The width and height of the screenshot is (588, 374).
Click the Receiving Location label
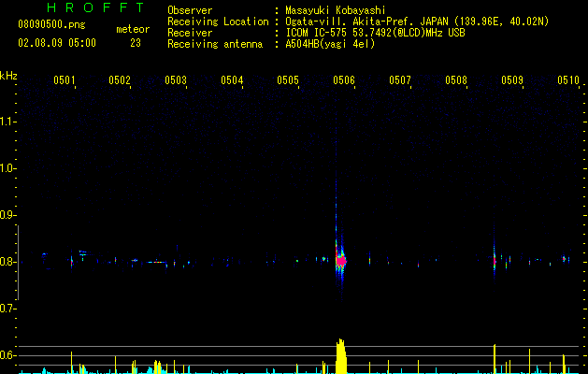pos(218,22)
